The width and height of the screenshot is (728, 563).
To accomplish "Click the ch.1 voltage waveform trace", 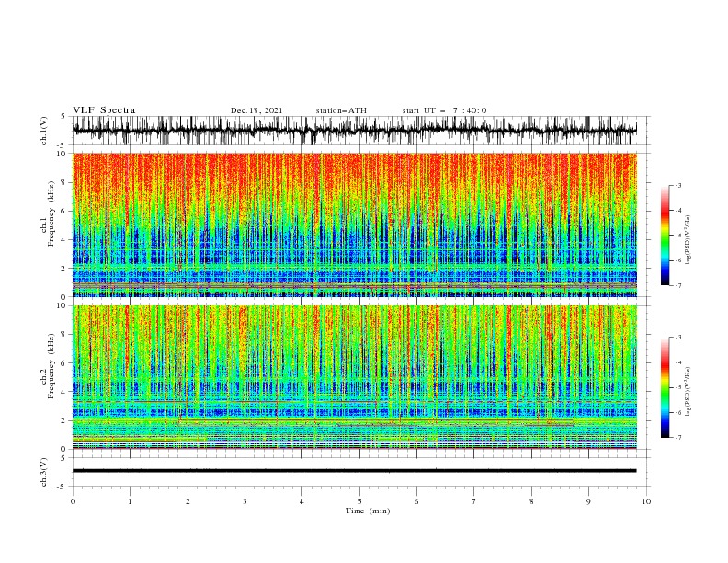I will pos(354,131).
